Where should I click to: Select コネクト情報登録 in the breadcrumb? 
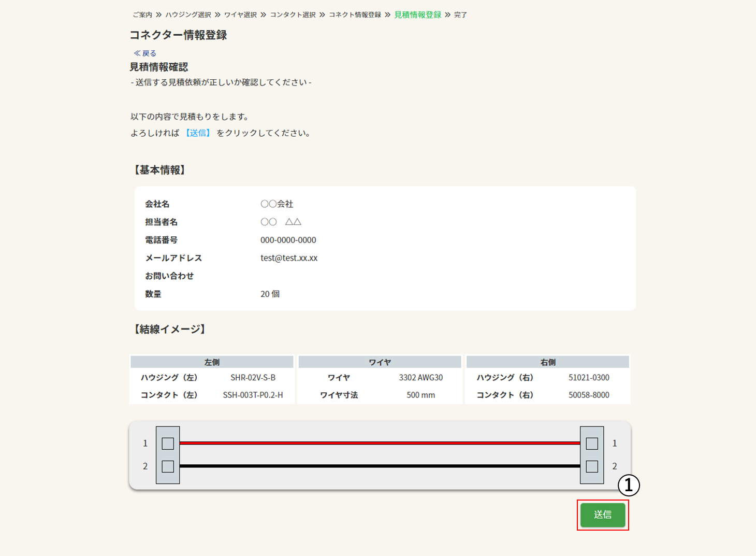[x=355, y=15]
